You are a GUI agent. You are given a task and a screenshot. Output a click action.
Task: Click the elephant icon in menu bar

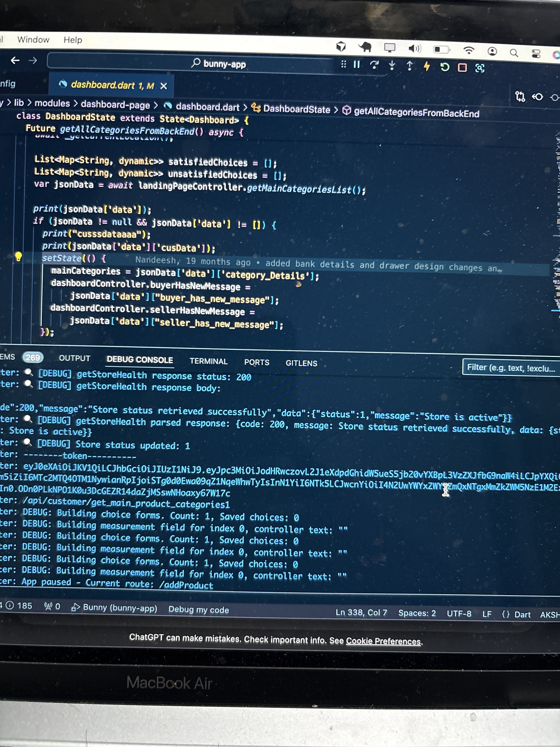pyautogui.click(x=365, y=47)
